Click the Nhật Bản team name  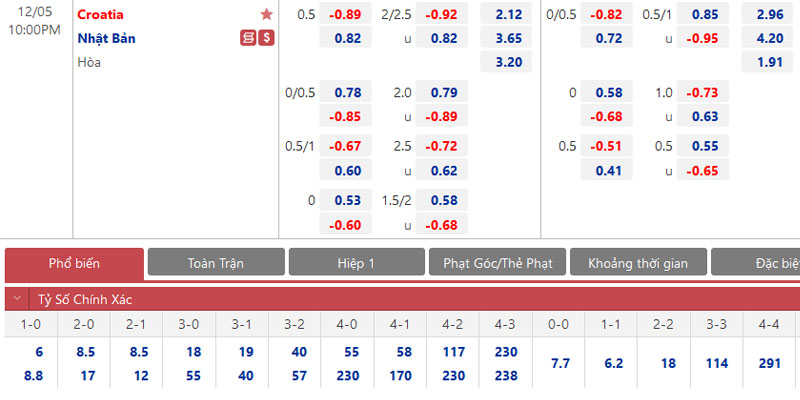(x=106, y=38)
